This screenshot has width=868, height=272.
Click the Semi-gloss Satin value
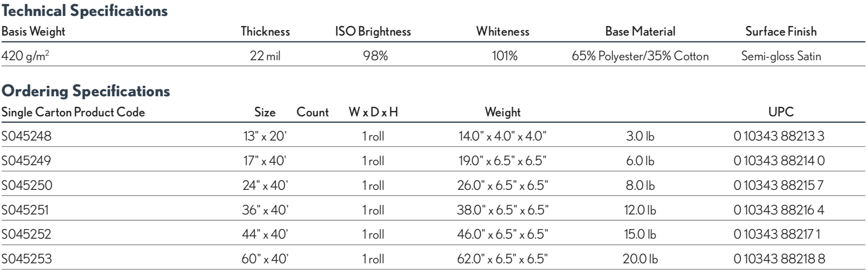[x=781, y=56]
